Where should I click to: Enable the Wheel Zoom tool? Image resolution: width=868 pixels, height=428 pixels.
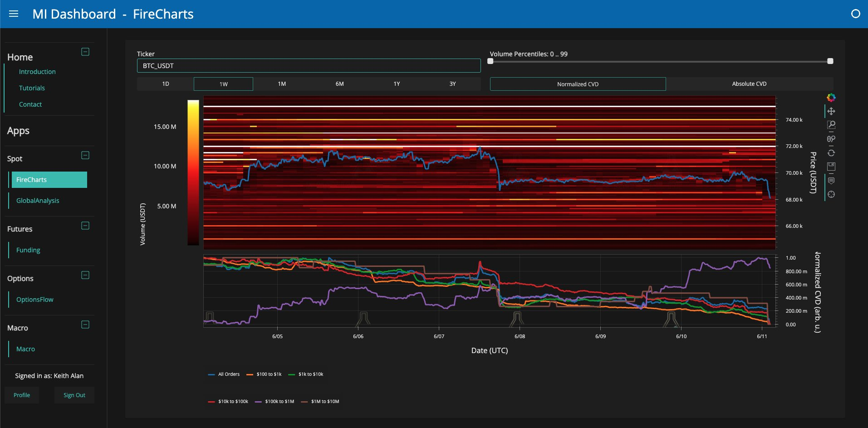pyautogui.click(x=831, y=139)
